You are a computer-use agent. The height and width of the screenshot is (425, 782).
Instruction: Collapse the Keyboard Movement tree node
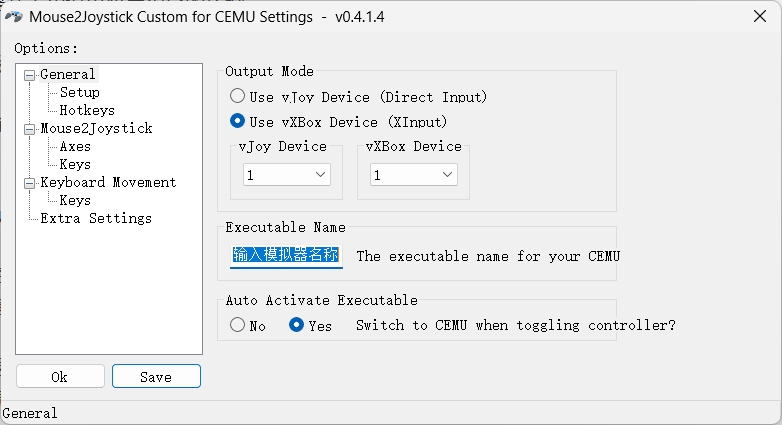[x=30, y=183]
